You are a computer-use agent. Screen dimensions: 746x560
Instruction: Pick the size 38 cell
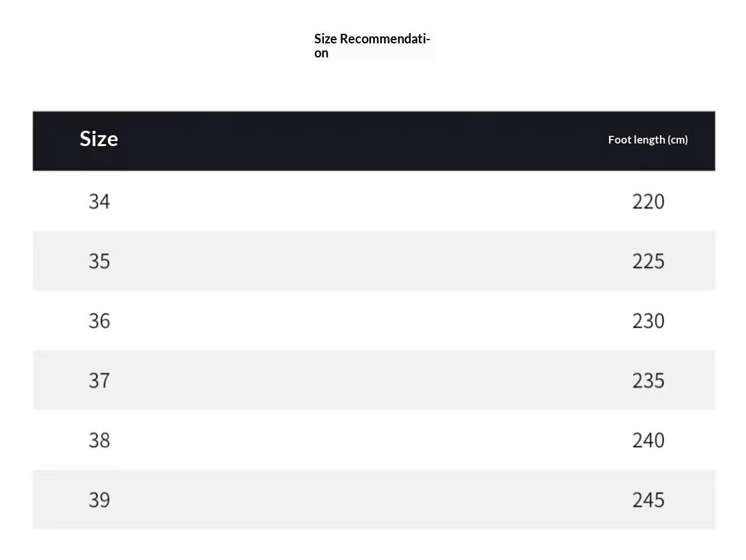(x=99, y=440)
